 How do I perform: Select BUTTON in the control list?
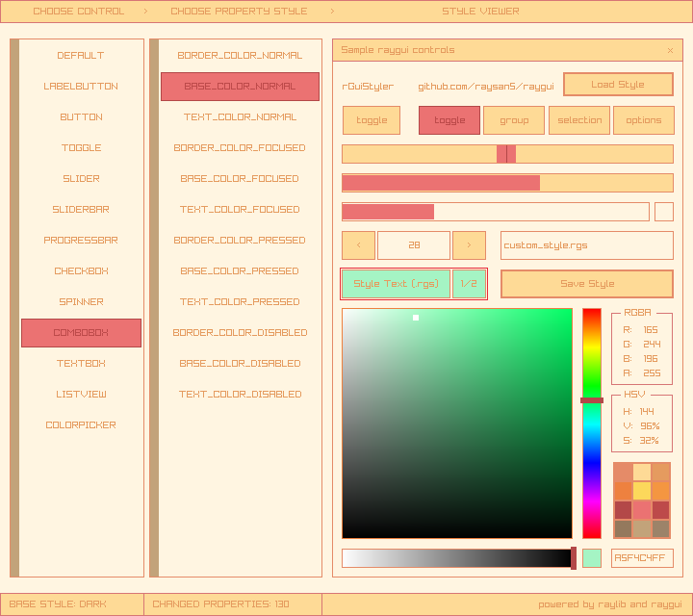(x=81, y=117)
